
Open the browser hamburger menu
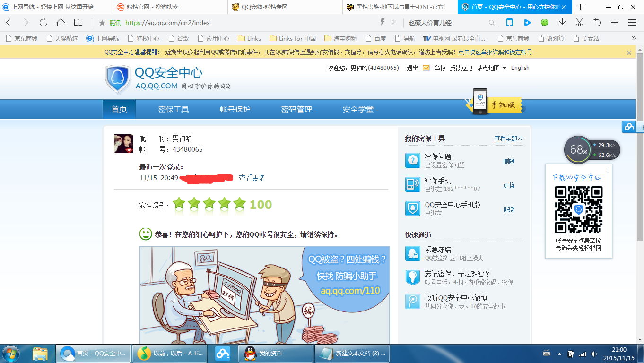632,23
